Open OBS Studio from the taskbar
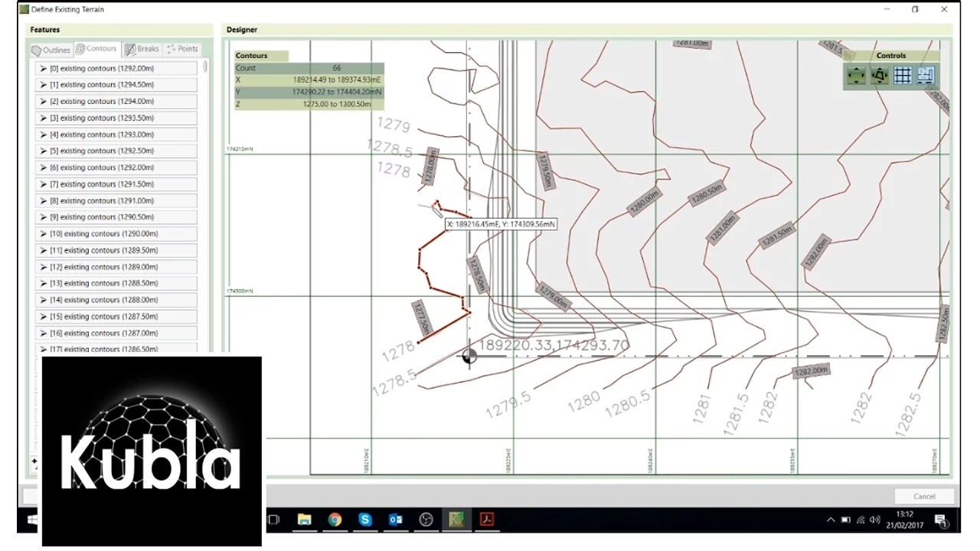Image resolution: width=980 pixels, height=551 pixels. 426,520
